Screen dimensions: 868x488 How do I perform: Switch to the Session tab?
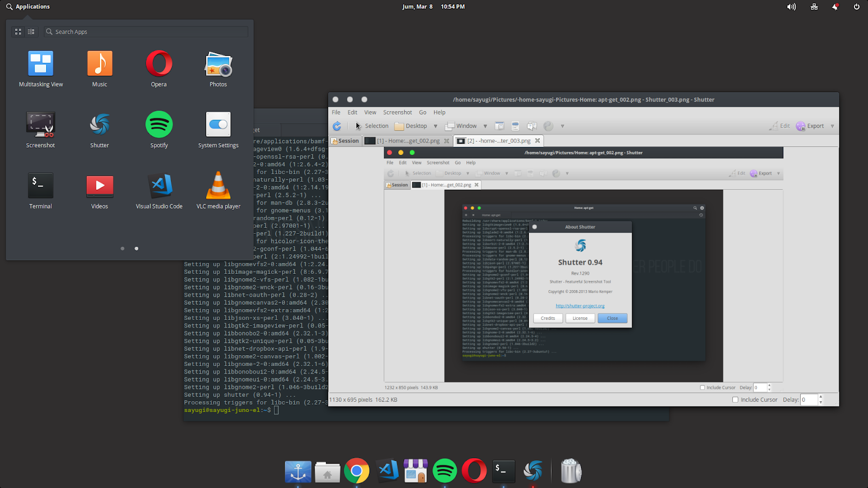(x=346, y=141)
